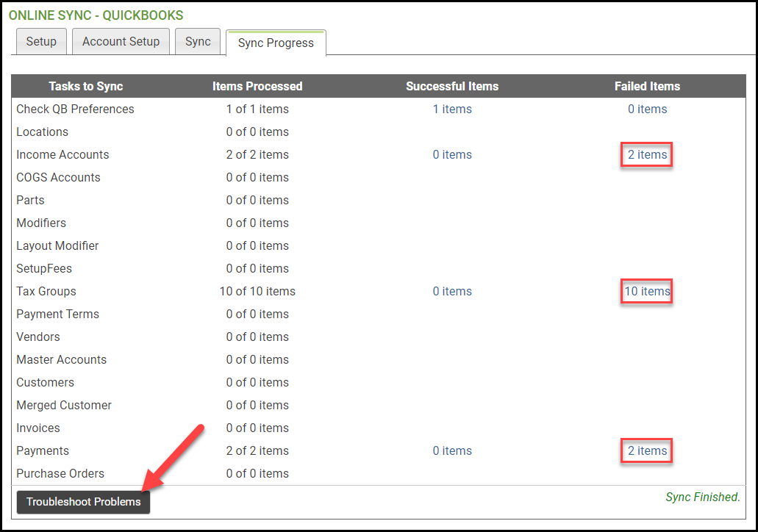Open successful '0 items' link for Tax Groups
758x532 pixels.
click(452, 292)
